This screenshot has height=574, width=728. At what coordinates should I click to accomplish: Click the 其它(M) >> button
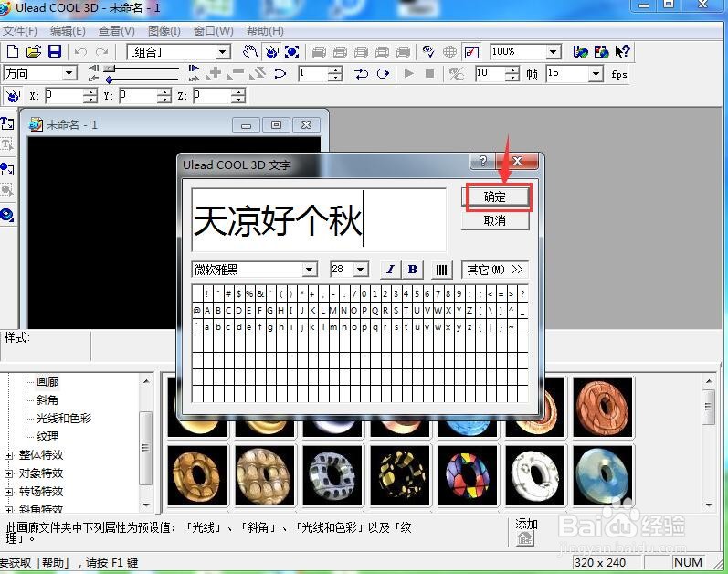click(494, 270)
